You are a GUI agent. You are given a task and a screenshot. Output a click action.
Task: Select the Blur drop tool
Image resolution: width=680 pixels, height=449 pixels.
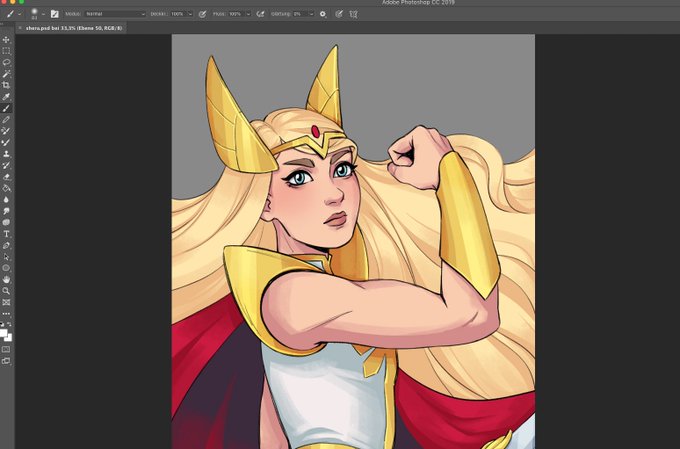tap(6, 200)
